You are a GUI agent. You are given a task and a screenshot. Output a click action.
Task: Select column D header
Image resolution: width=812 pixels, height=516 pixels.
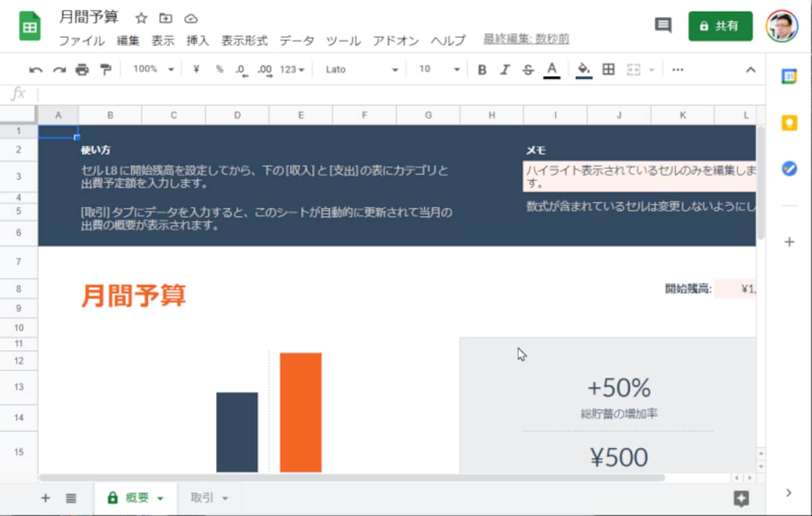click(x=238, y=115)
